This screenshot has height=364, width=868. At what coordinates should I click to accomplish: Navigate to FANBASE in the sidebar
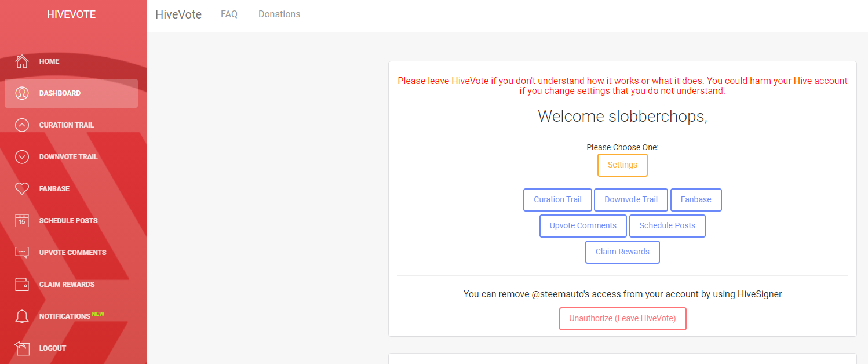tap(71, 189)
